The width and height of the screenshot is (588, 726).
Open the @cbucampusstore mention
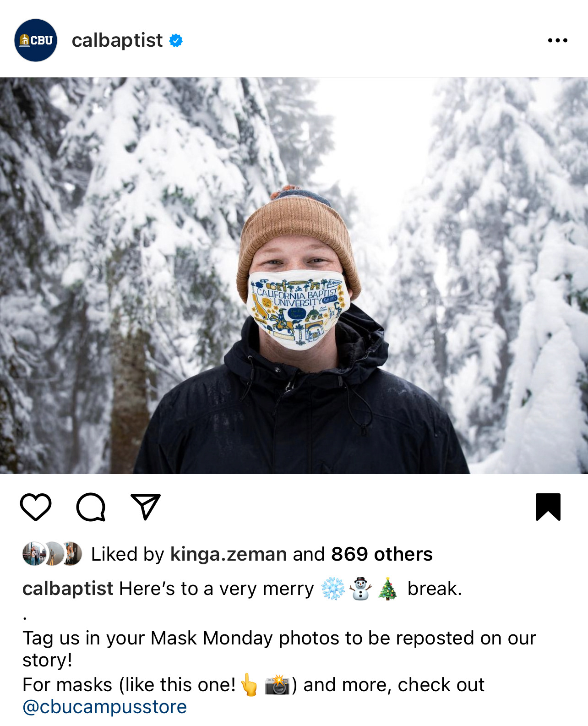[105, 707]
